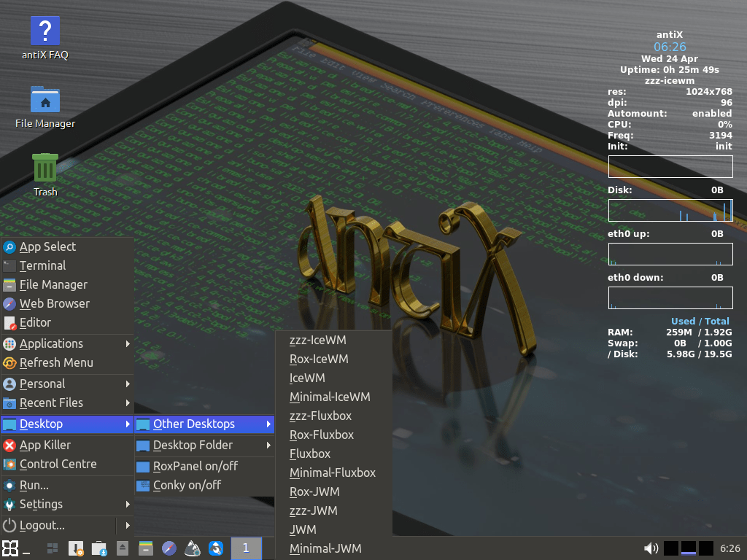This screenshot has width=747, height=560.
Task: Click the Conky eth0 down graph
Action: point(670,297)
